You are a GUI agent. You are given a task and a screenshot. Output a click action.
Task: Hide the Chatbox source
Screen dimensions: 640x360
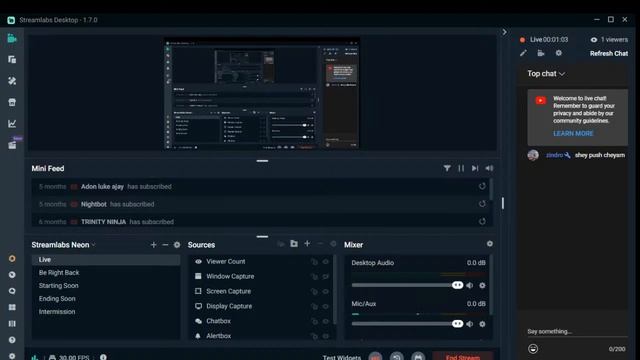click(326, 321)
